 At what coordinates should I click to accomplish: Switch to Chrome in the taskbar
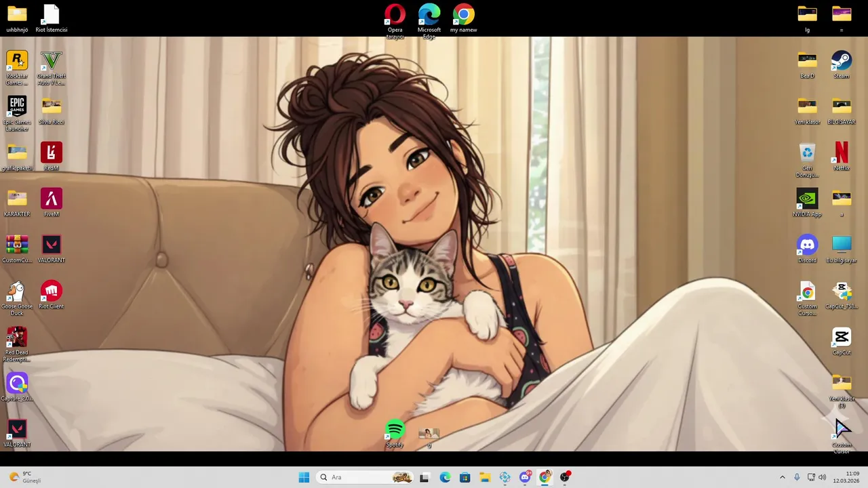(545, 477)
